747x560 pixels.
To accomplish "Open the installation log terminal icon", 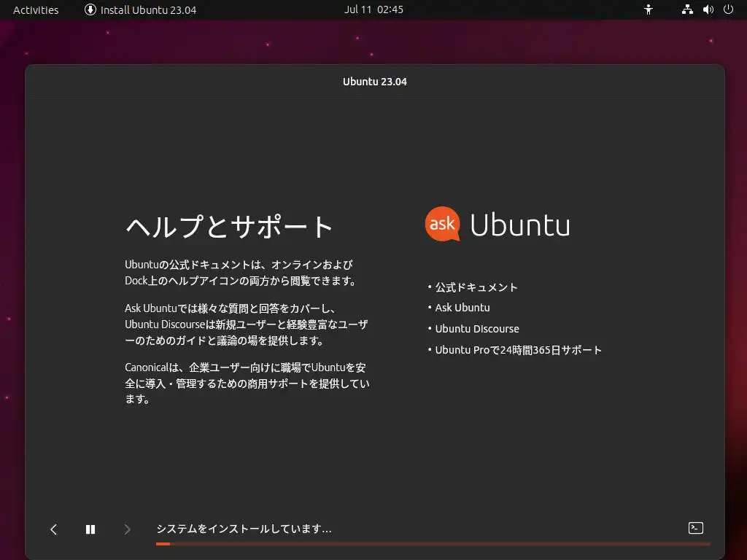I will pyautogui.click(x=695, y=528).
